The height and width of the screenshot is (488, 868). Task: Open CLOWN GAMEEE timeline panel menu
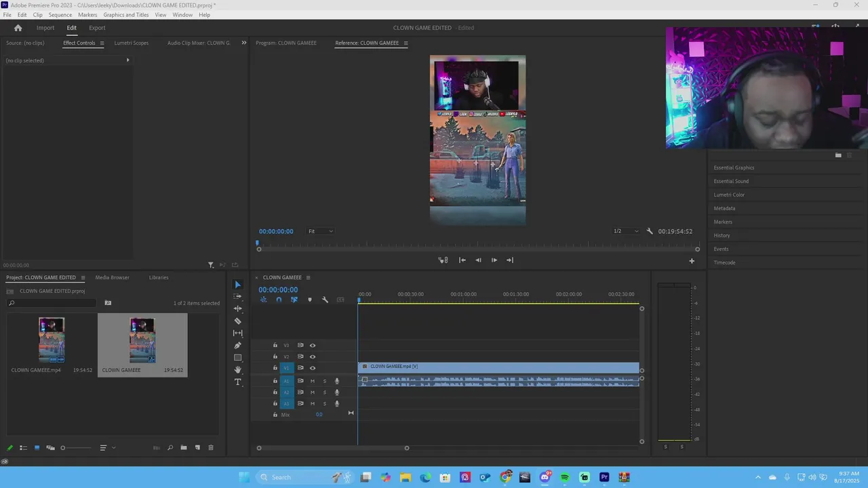[x=308, y=277]
